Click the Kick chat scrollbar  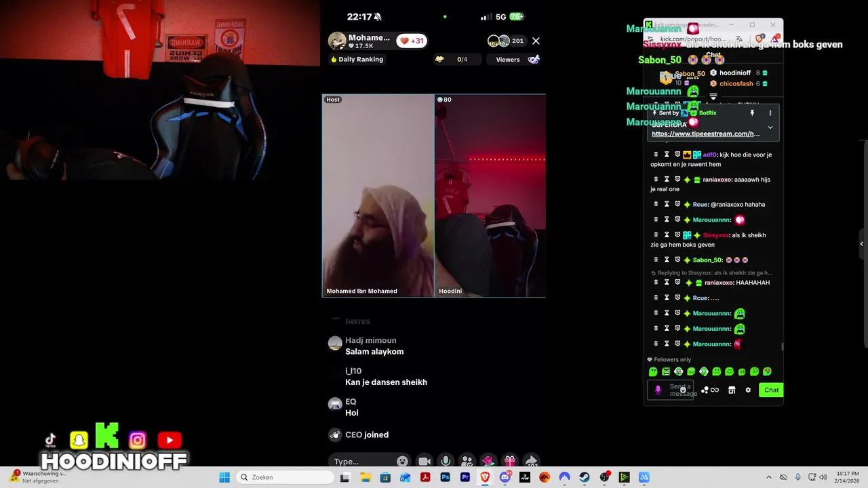click(x=781, y=346)
